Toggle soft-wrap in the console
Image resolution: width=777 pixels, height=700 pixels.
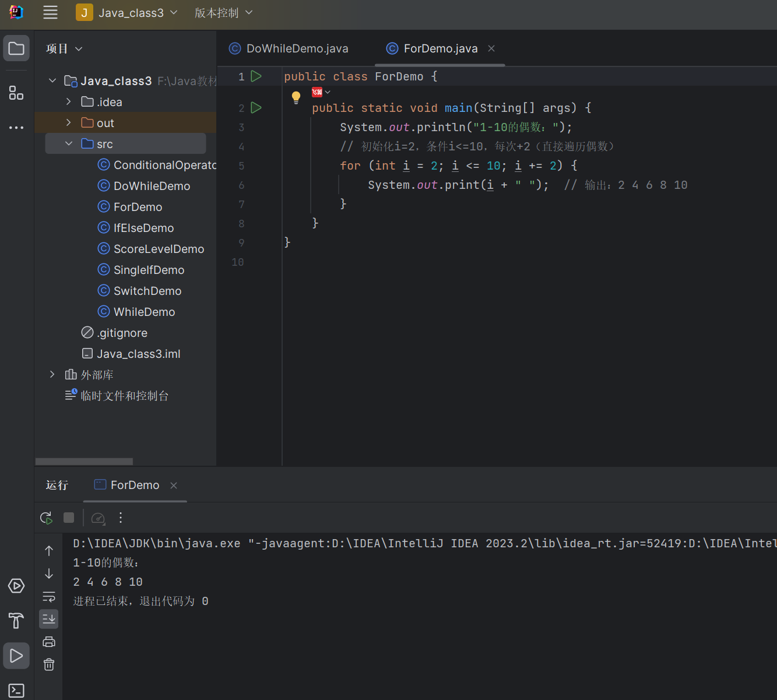[x=49, y=596]
